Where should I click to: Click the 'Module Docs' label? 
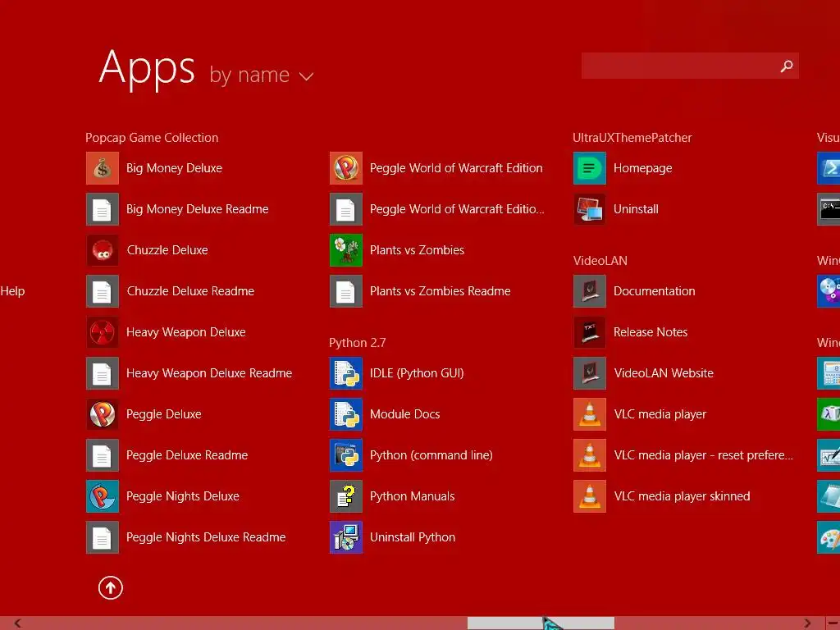pyautogui.click(x=404, y=414)
